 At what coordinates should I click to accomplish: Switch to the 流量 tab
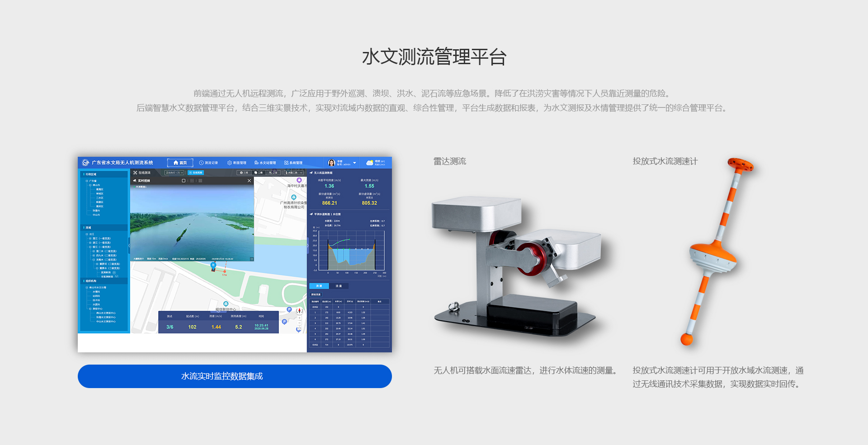pos(339,286)
